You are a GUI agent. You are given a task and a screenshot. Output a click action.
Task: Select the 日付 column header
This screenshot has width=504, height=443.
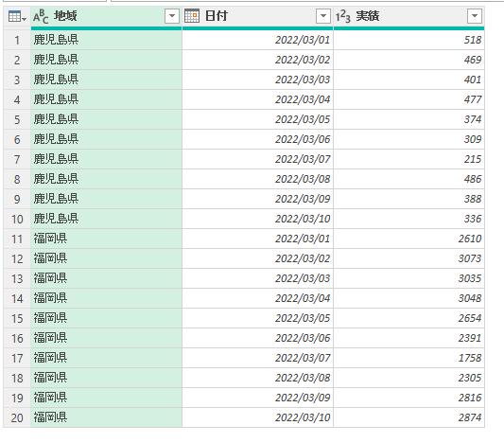[x=258, y=16]
